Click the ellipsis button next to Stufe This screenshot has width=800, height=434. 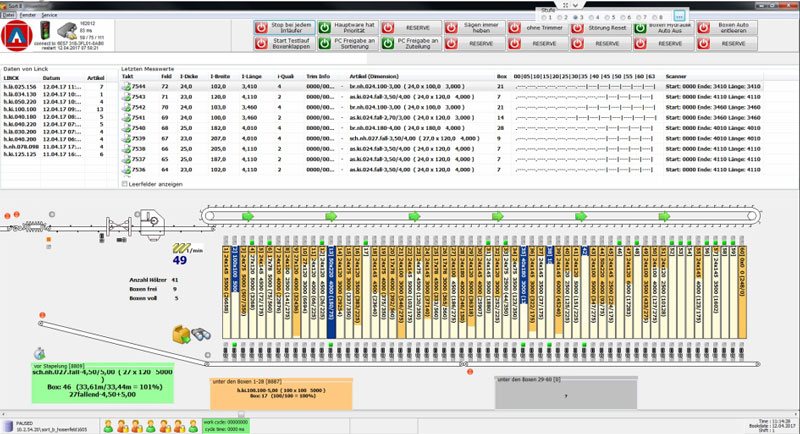tap(680, 17)
